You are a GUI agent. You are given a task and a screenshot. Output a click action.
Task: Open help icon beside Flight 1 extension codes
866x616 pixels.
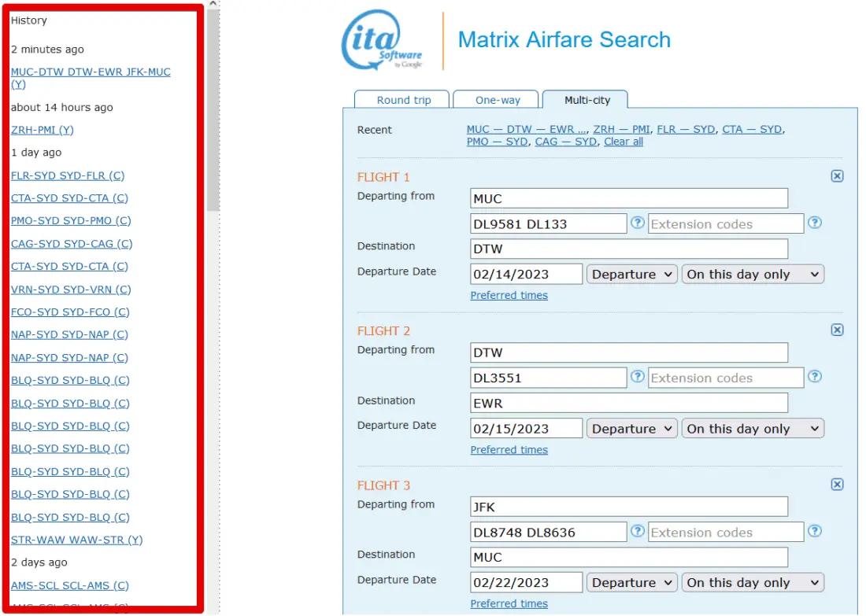pos(815,223)
